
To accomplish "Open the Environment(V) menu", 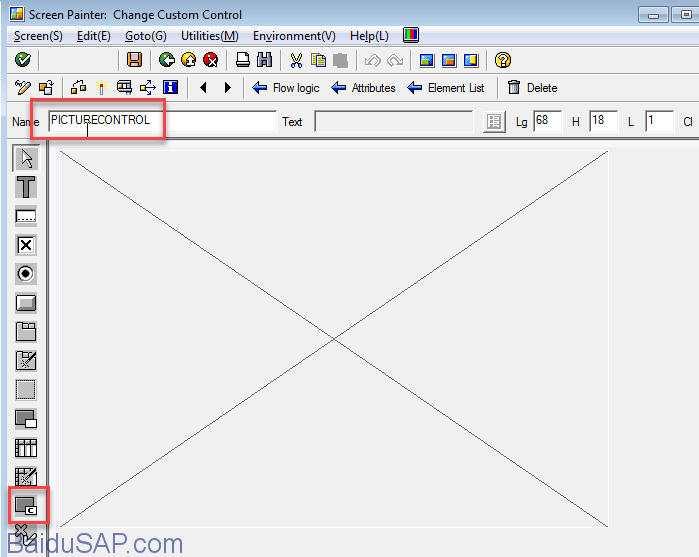I will pyautogui.click(x=294, y=36).
